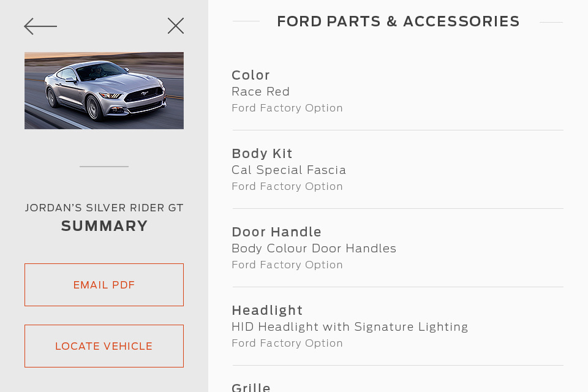Open the Headlight entry
The height and width of the screenshot is (392, 588).
(x=268, y=311)
